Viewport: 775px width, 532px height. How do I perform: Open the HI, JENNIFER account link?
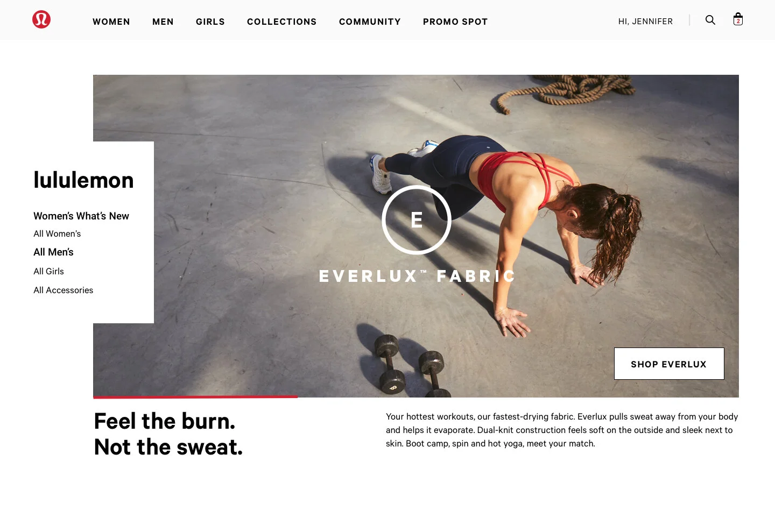coord(645,22)
